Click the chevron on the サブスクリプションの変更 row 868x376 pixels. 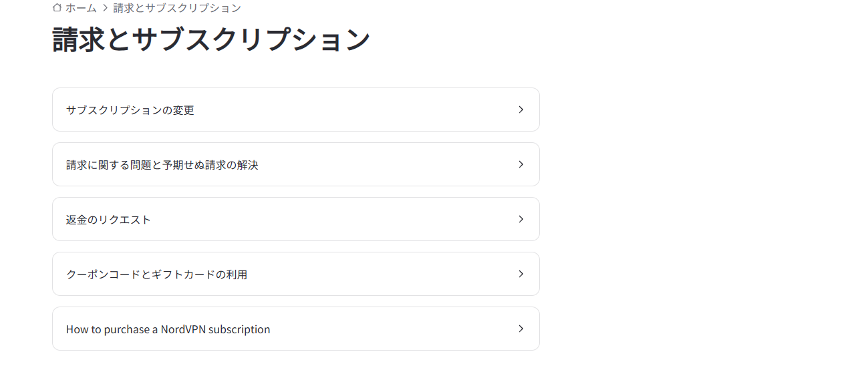[521, 110]
